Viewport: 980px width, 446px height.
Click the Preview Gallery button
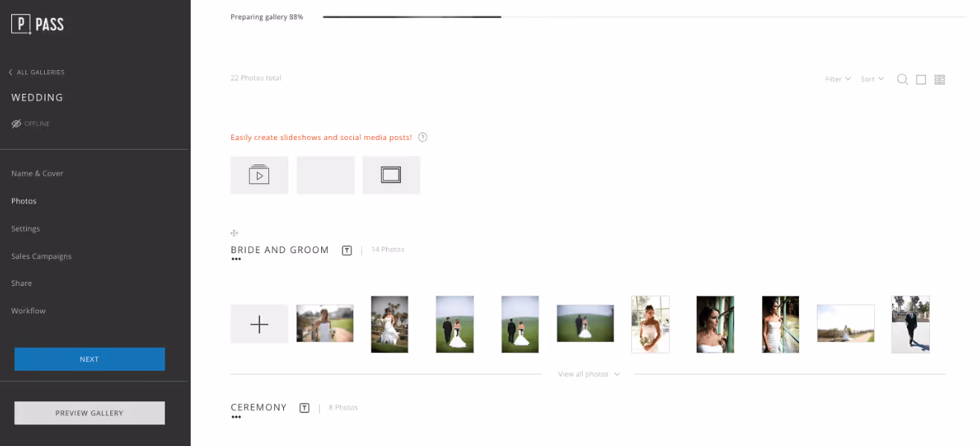pos(89,412)
